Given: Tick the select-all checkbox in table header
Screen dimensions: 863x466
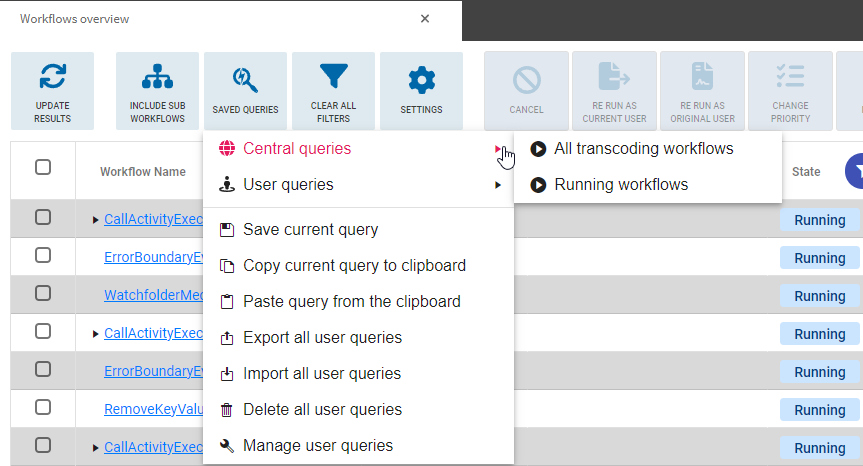Looking at the screenshot, I should (43, 167).
